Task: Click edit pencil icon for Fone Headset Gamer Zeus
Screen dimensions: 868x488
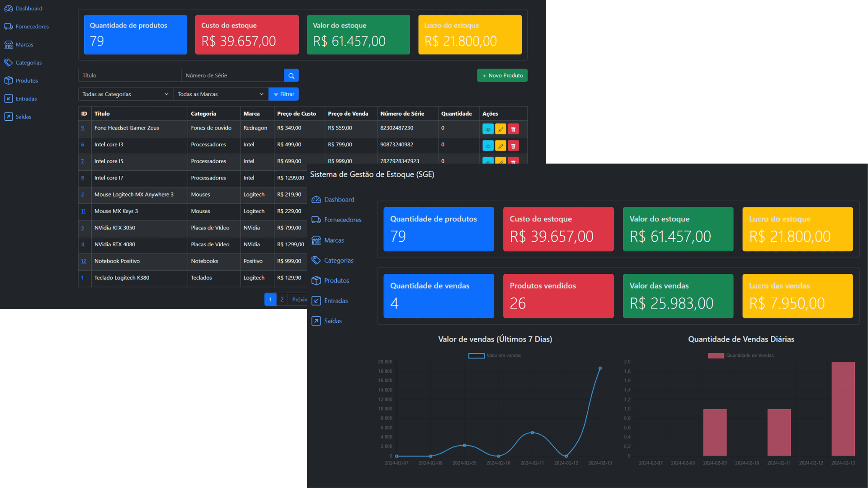Action: [500, 129]
